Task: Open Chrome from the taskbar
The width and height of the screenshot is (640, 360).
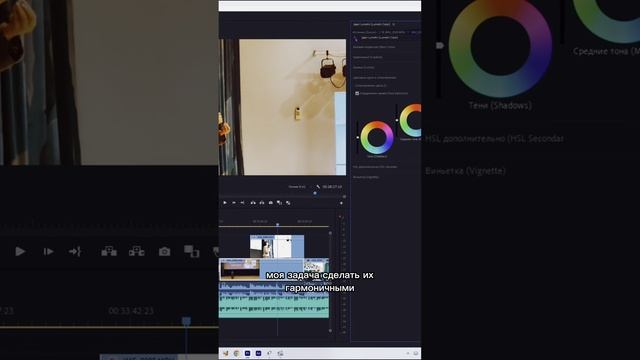Action: click(236, 353)
